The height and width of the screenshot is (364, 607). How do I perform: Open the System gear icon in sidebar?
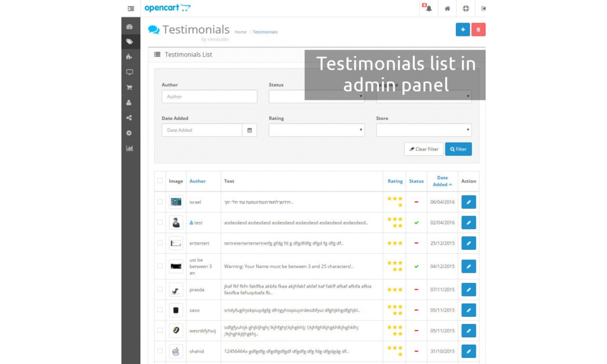(129, 133)
